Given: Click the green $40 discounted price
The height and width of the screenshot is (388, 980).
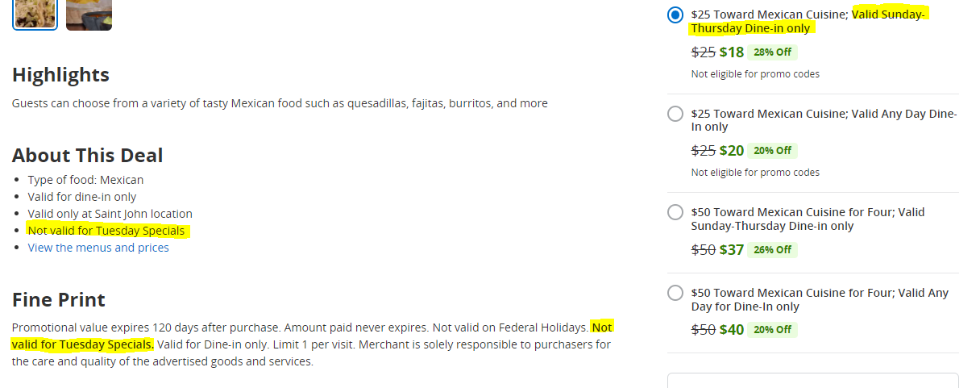Looking at the screenshot, I should pos(732,330).
